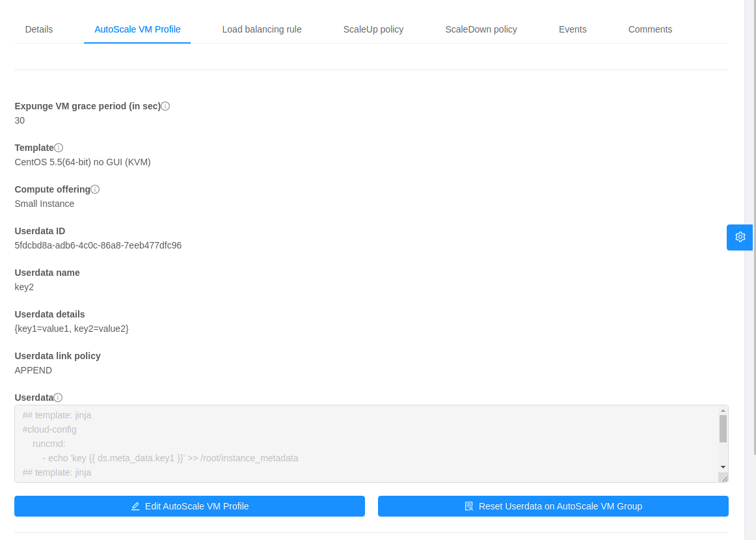Select the AutoScale VM Profile tab label

[x=137, y=29]
